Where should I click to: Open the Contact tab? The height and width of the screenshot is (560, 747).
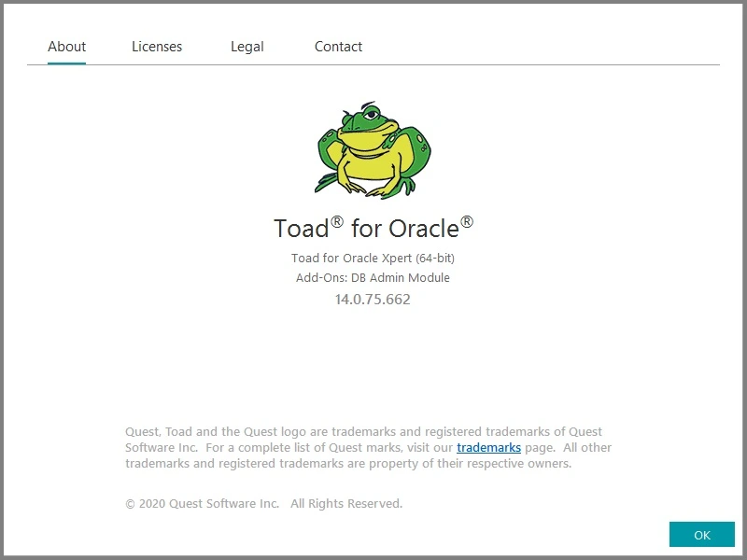coord(338,47)
